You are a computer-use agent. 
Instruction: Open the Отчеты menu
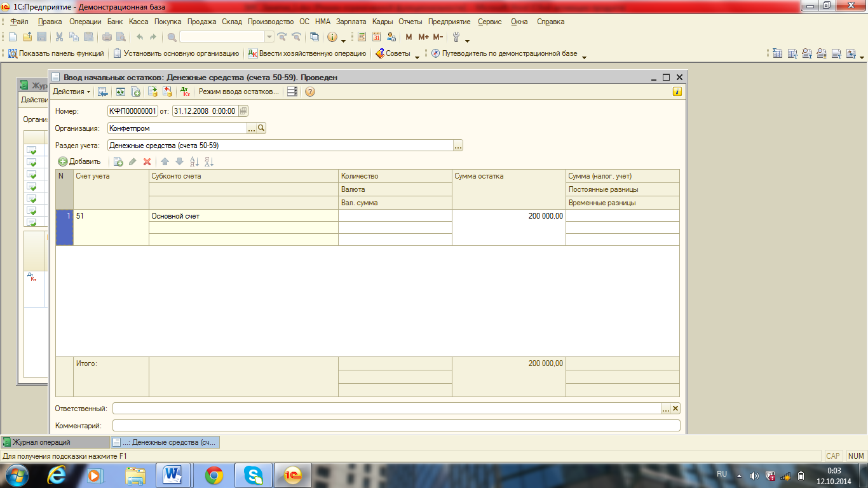[x=410, y=22]
